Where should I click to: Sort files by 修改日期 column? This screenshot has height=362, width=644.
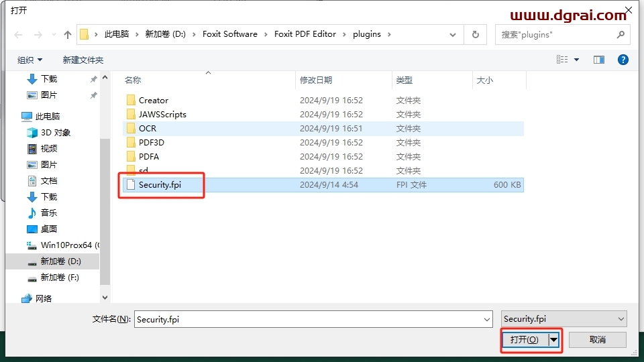(x=316, y=80)
